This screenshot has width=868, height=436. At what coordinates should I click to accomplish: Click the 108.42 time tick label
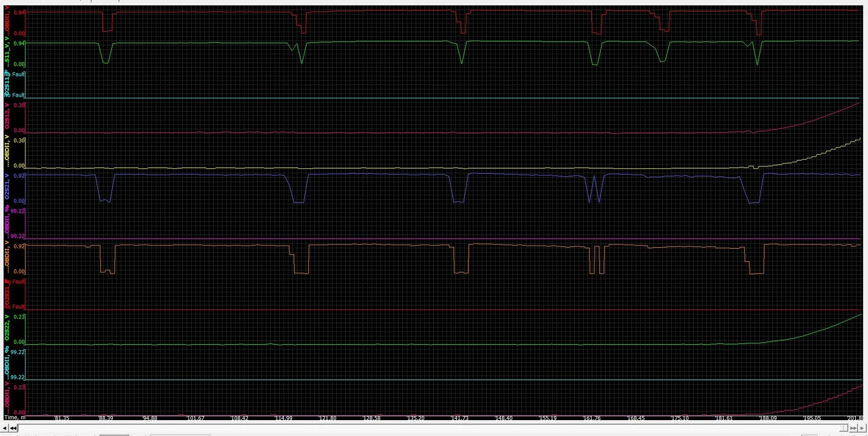tap(239, 418)
